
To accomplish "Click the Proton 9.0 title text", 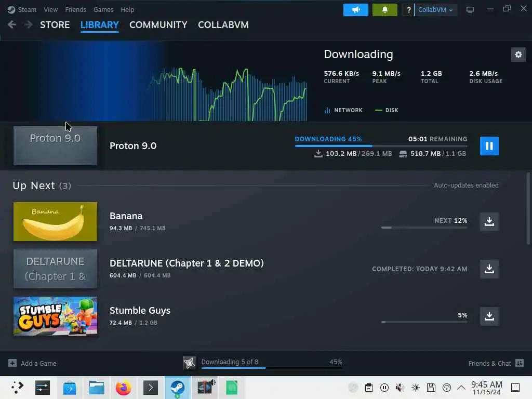I will point(133,146).
